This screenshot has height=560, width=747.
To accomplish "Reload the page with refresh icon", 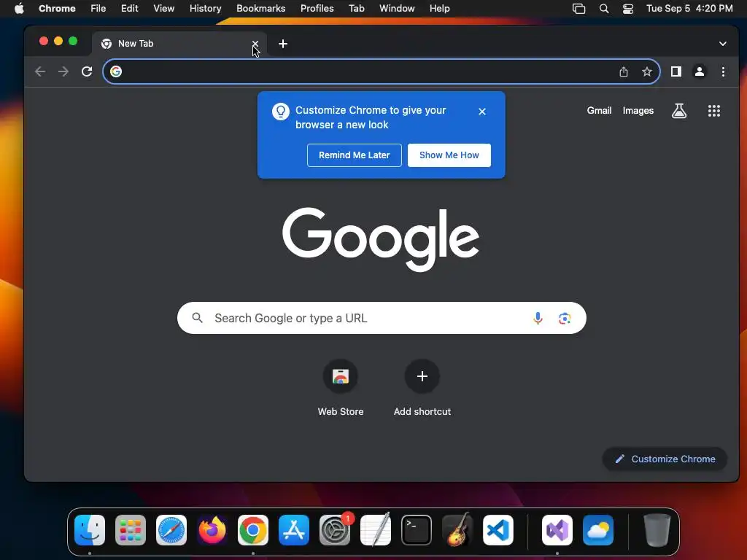I will [87, 71].
